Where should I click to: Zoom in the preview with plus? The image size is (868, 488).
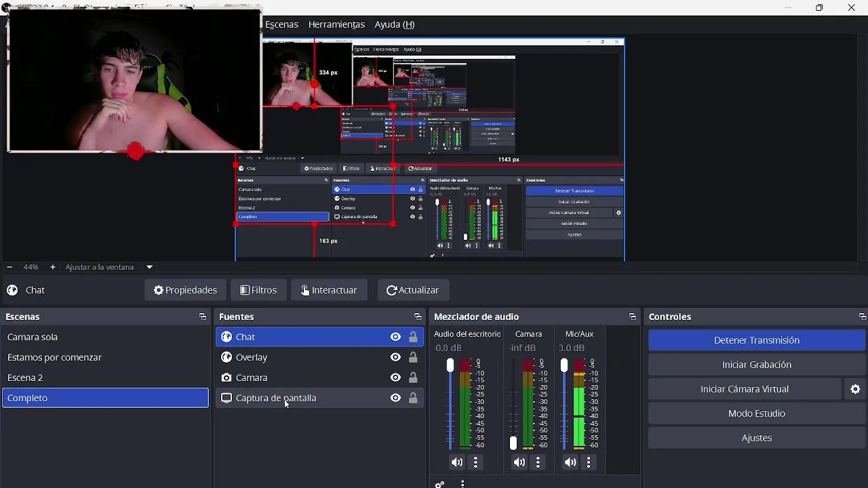53,267
